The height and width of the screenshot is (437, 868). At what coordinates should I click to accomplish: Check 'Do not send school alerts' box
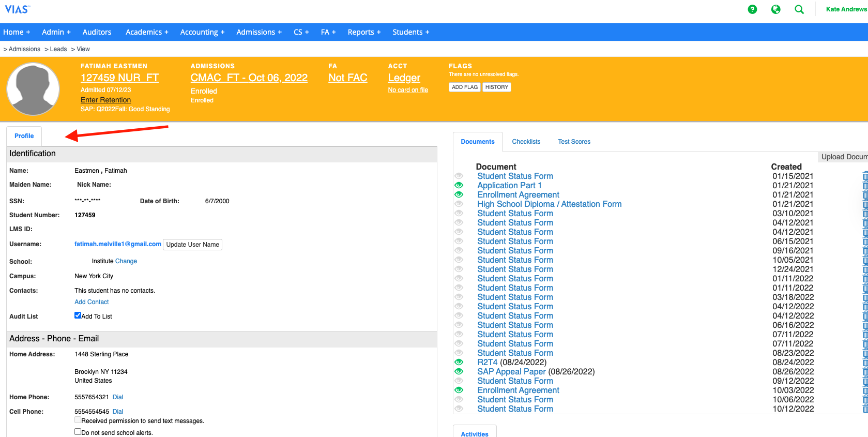click(78, 432)
